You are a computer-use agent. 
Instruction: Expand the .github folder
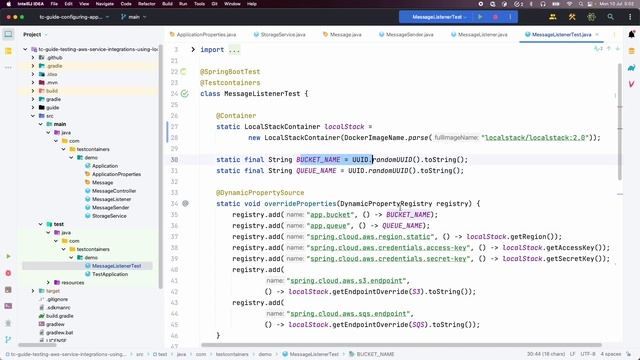(x=33, y=58)
